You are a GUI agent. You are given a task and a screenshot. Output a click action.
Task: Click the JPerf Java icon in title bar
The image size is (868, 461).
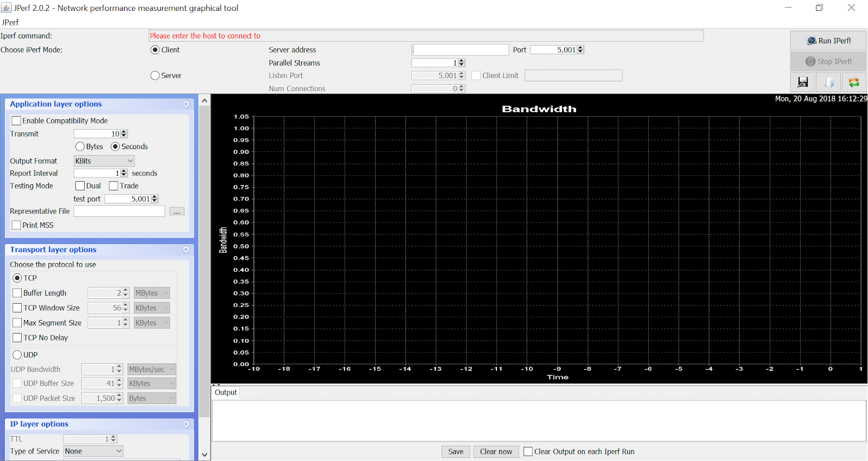click(7, 8)
